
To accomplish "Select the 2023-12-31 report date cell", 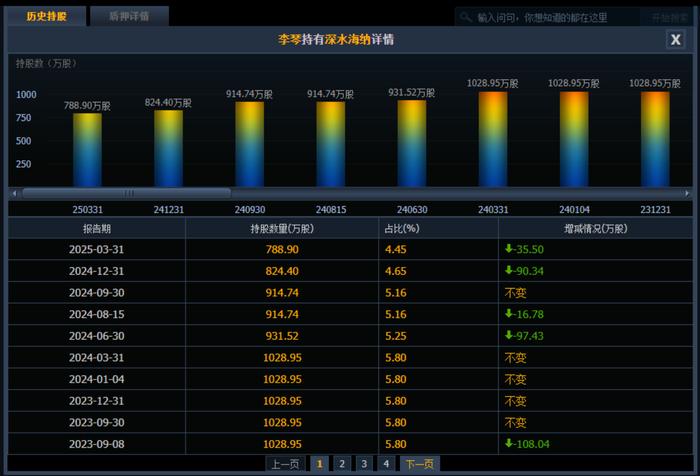I will click(x=96, y=401).
